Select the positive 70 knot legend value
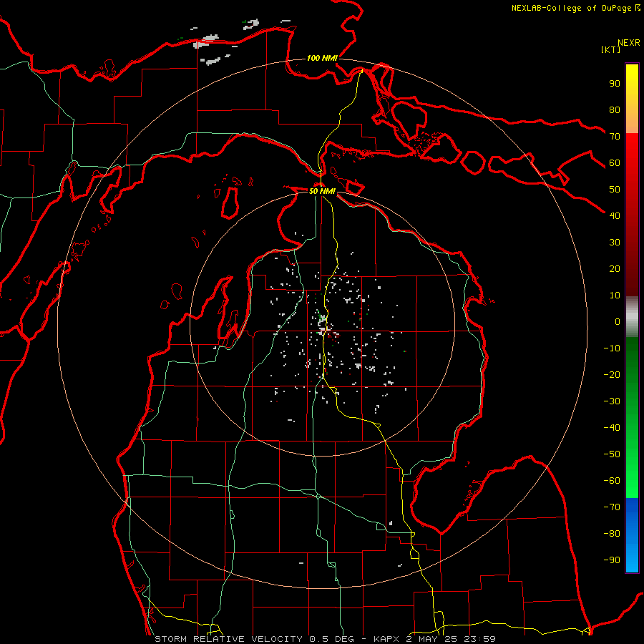 click(615, 137)
